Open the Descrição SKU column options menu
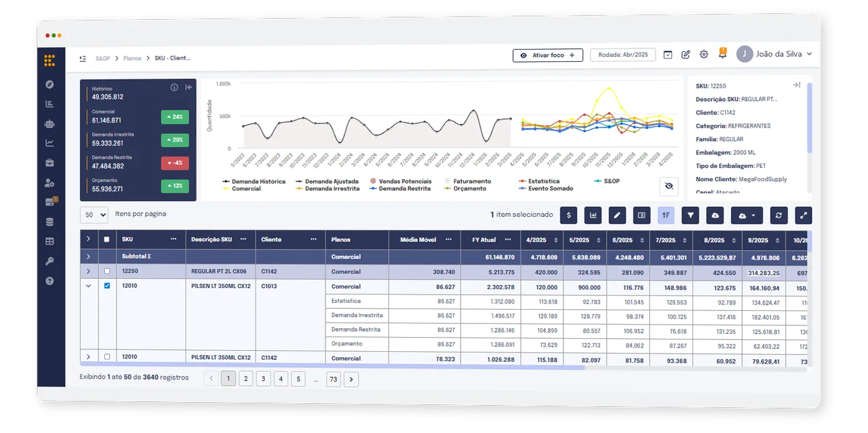868x433 pixels. [244, 239]
